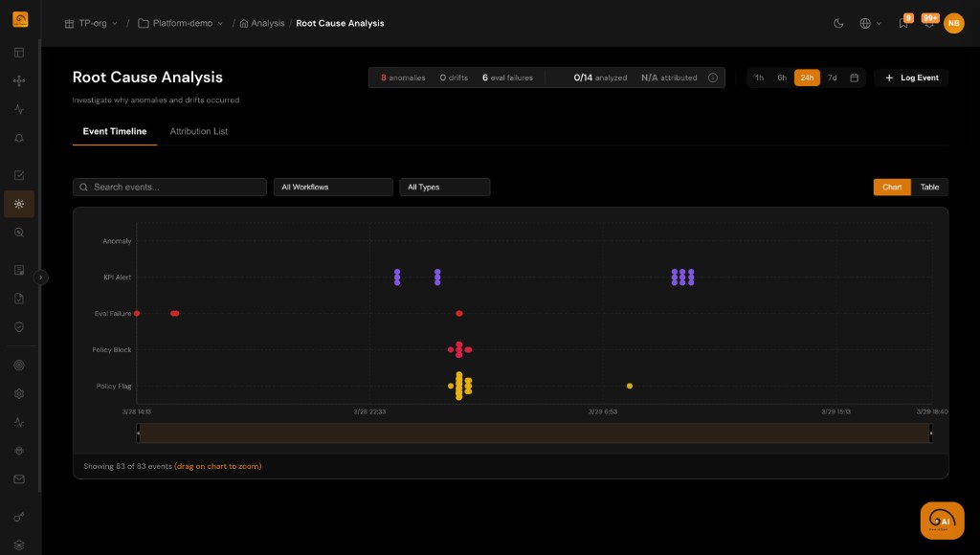Screen dimensions: 980x555
Task: Switch the events view to Table
Action: tap(929, 187)
